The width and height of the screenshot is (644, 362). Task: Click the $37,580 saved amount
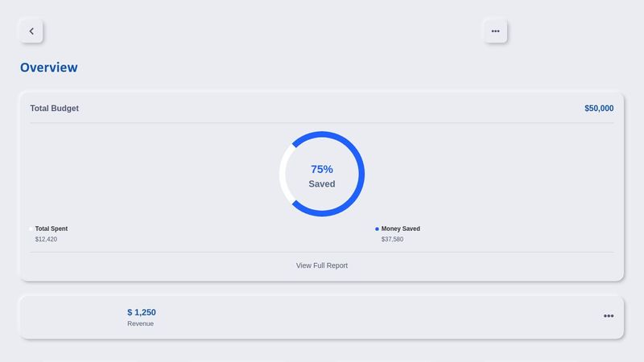[x=393, y=240]
